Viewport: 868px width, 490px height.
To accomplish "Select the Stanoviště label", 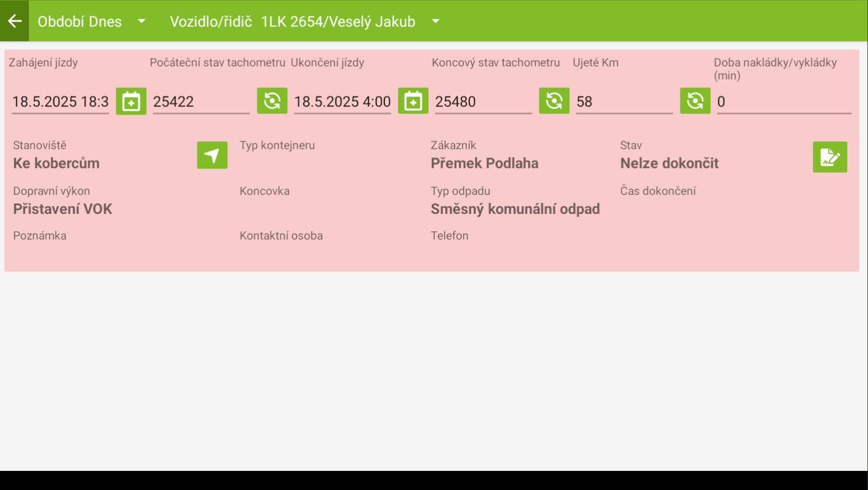I will [x=40, y=145].
